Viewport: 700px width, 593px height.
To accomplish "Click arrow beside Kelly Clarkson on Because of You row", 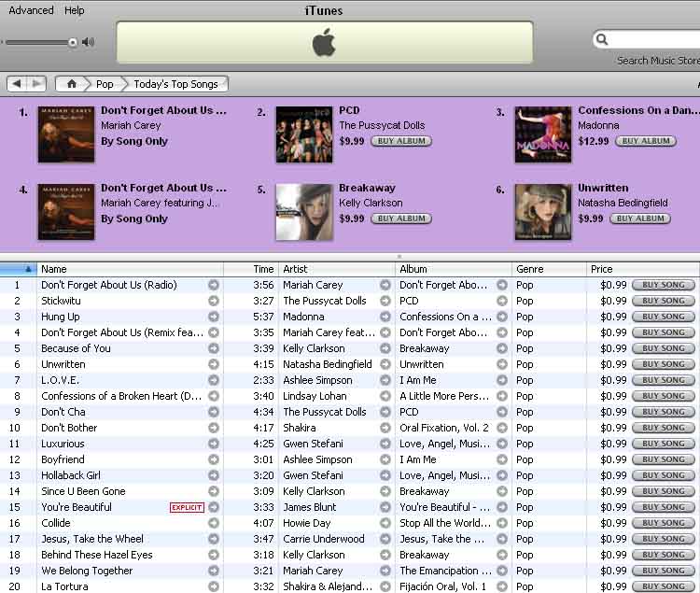I will [x=385, y=348].
